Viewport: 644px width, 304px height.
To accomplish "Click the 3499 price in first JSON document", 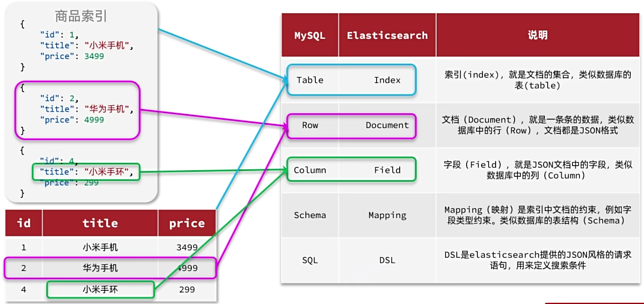I will (94, 56).
